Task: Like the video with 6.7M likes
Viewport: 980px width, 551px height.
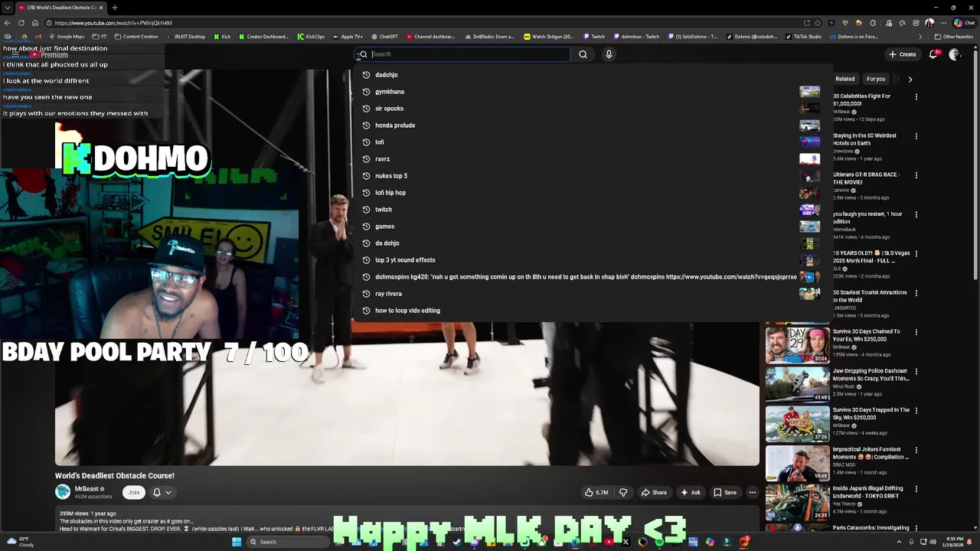Action: click(596, 492)
